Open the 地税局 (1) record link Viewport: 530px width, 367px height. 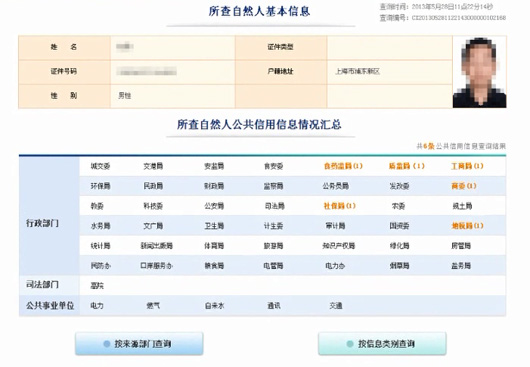467,226
